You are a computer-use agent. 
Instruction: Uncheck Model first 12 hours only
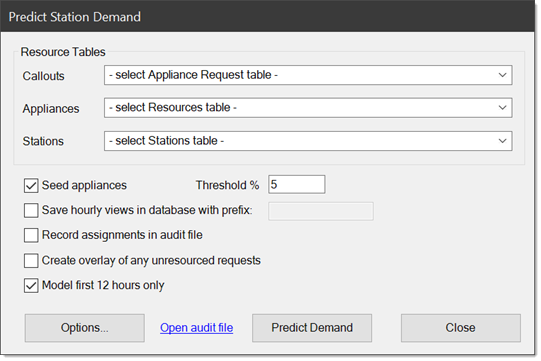[x=31, y=286]
